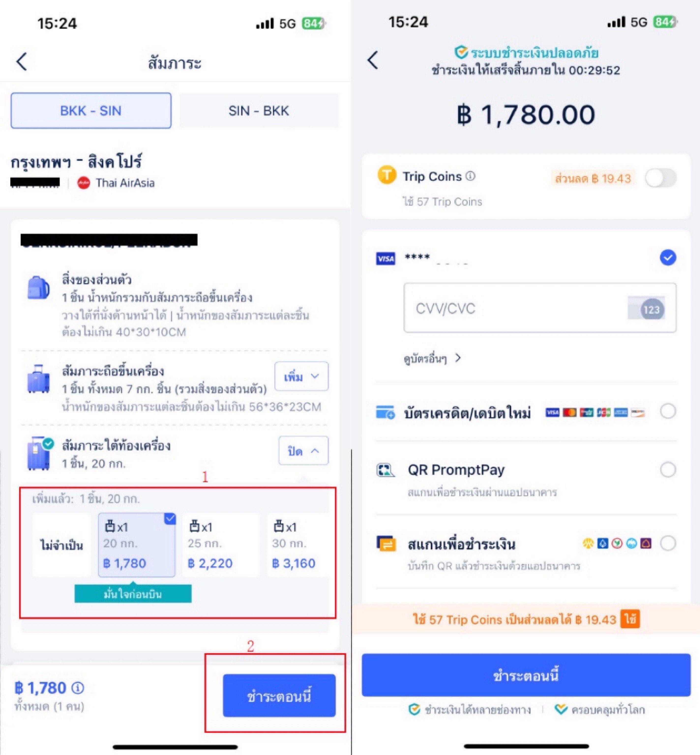Tap pay now button on baggage screen

279,695
